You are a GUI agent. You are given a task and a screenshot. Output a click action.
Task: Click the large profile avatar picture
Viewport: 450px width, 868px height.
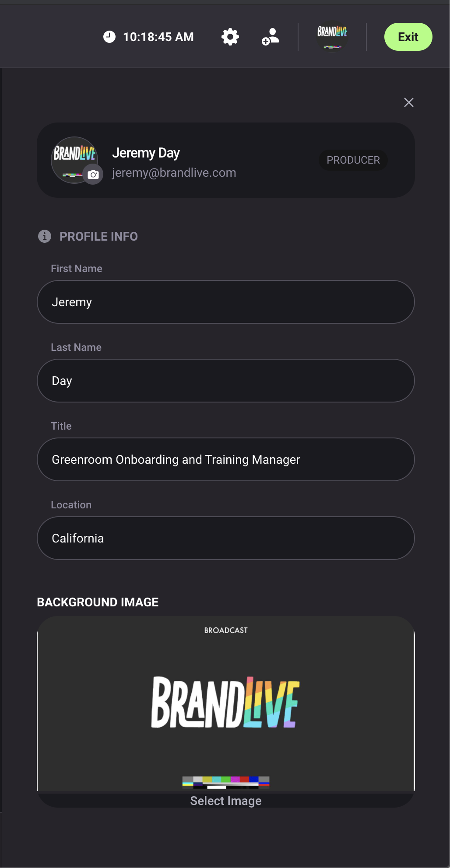click(x=73, y=157)
